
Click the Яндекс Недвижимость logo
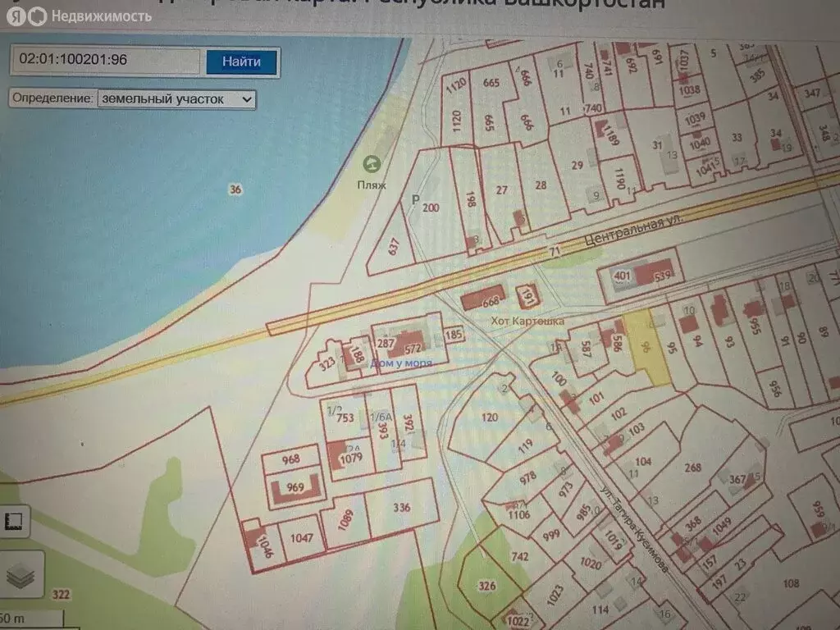tap(80, 16)
